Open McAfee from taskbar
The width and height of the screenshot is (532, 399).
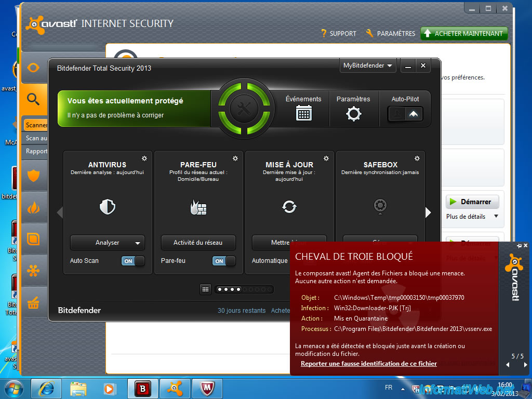point(207,389)
